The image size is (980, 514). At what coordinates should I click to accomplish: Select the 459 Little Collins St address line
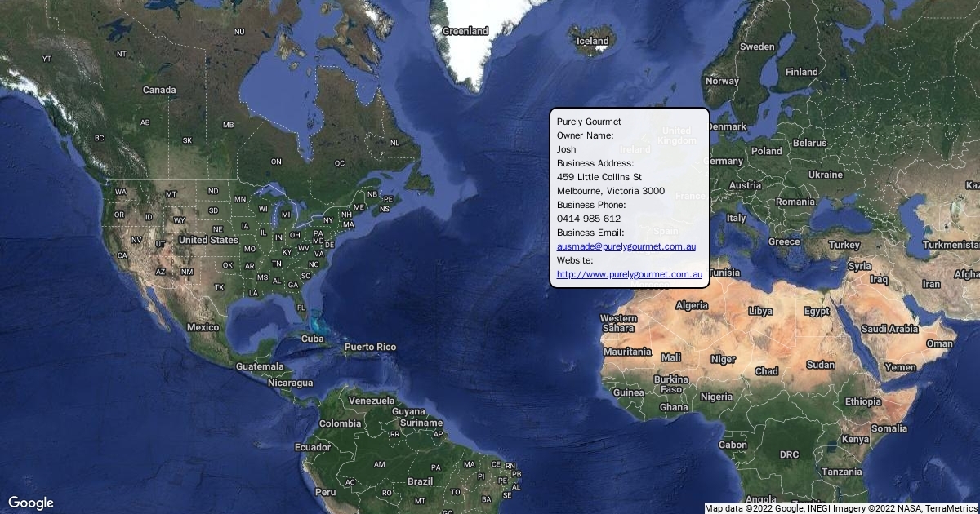click(599, 177)
